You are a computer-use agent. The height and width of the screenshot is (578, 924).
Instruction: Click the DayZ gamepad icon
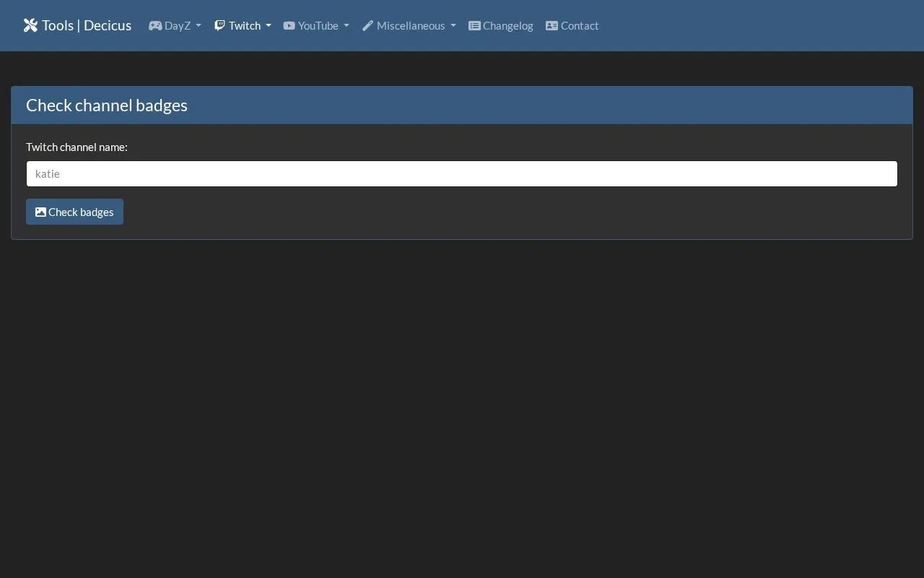[155, 25]
